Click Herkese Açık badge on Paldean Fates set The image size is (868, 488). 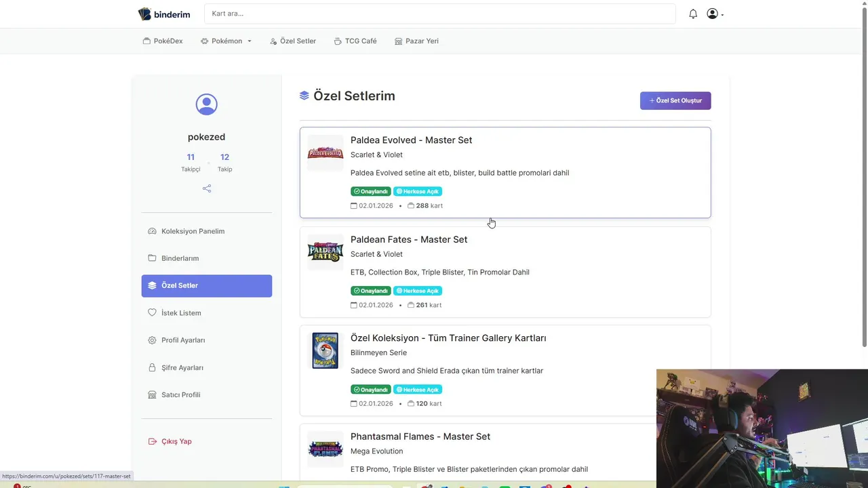pyautogui.click(x=418, y=291)
